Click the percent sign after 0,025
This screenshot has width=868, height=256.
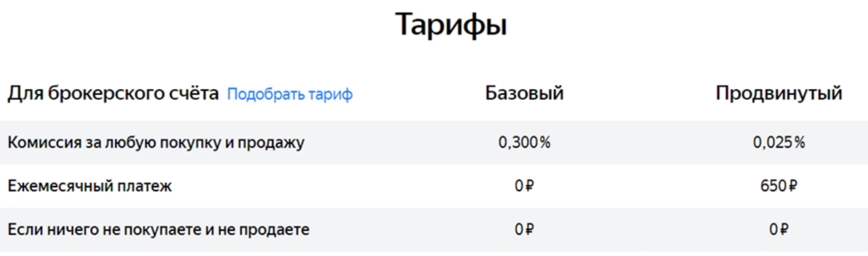799,143
